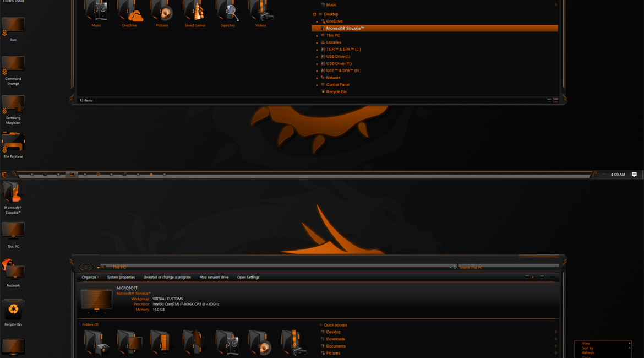Click Map network drive button
The image size is (644, 358).
pyautogui.click(x=214, y=278)
